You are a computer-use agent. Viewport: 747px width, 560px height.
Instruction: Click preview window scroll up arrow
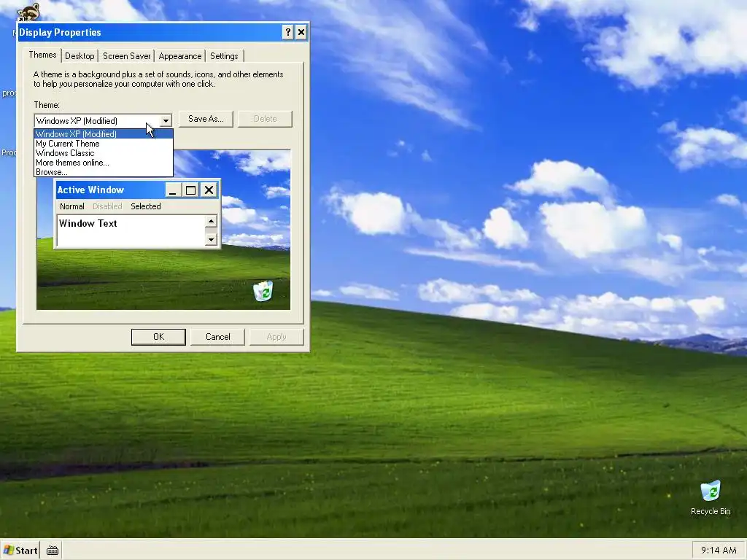point(211,221)
